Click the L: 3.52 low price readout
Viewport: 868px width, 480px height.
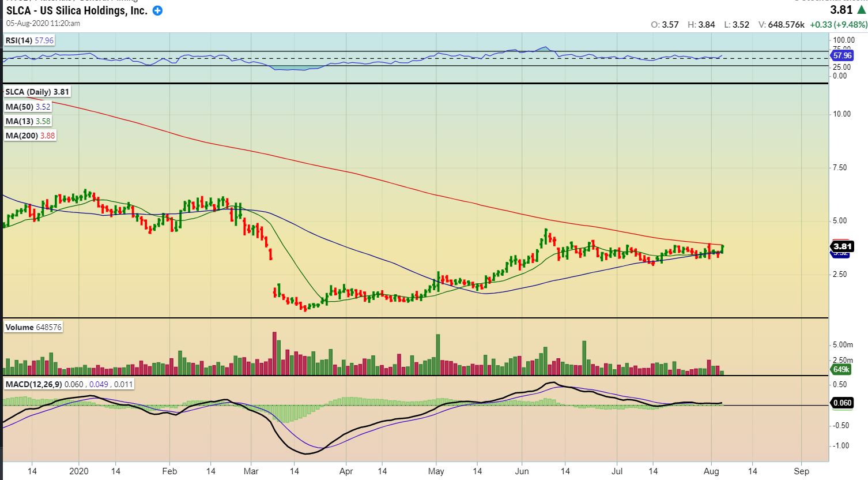click(x=737, y=25)
